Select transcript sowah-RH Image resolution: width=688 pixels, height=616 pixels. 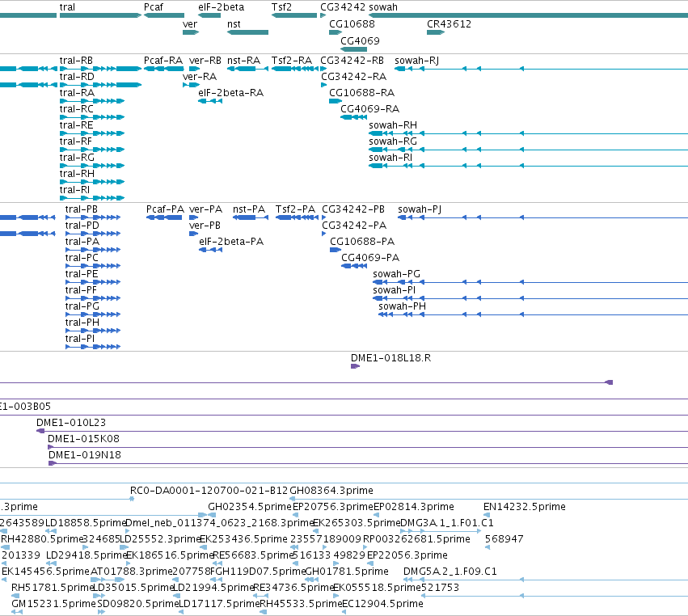point(393,125)
